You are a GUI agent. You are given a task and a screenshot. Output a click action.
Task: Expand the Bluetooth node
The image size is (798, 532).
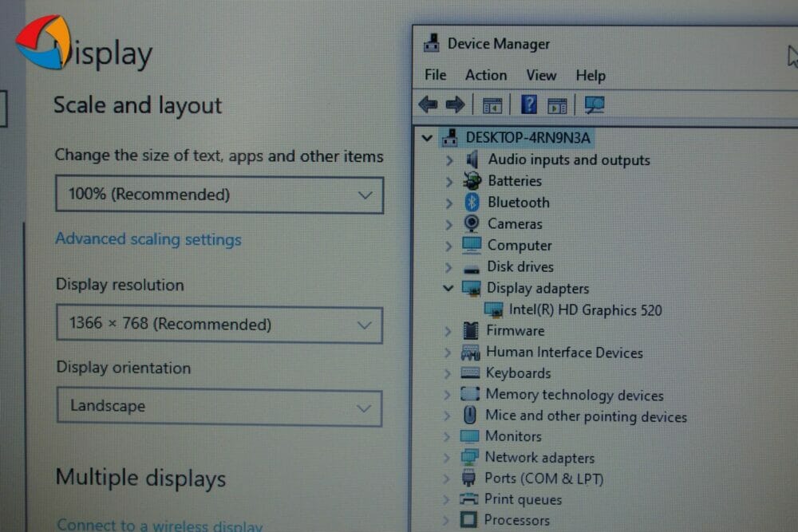coord(448,203)
